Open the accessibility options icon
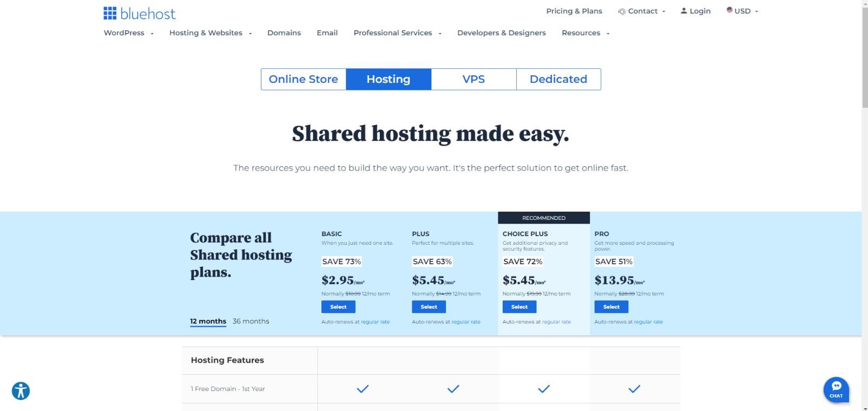Screen dimensions: 868x411 tap(21, 391)
